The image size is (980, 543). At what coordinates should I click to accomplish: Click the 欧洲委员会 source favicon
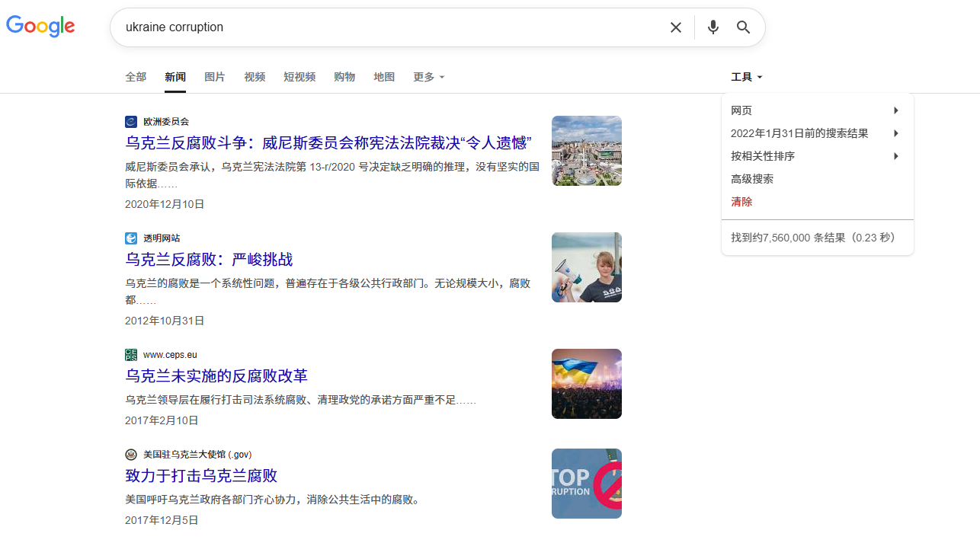[131, 122]
